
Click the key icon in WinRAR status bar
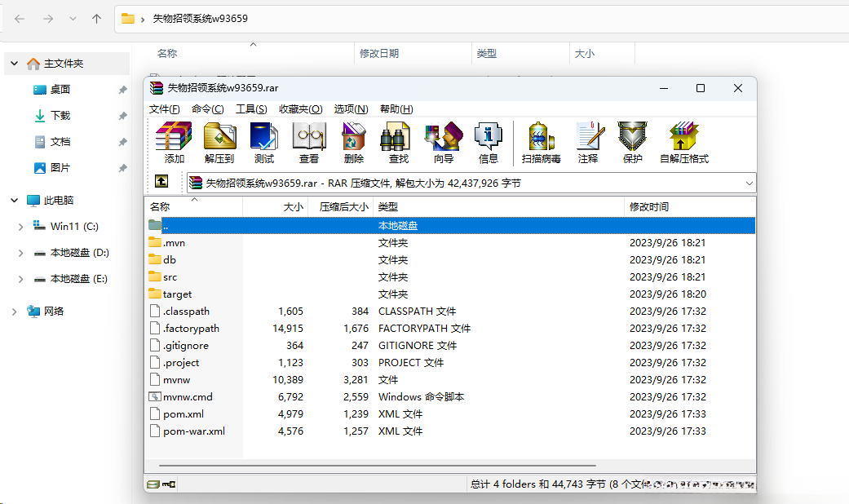[168, 484]
